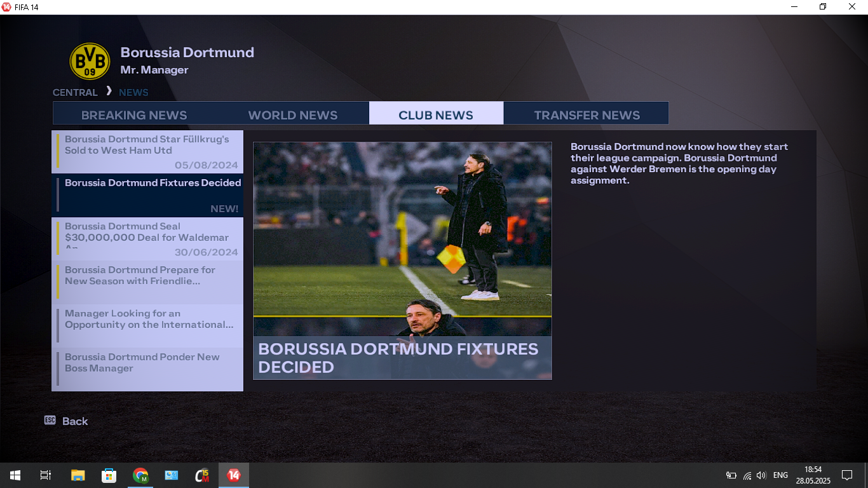This screenshot has height=488, width=868.
Task: Click the ENG input language indicator
Action: point(780,475)
